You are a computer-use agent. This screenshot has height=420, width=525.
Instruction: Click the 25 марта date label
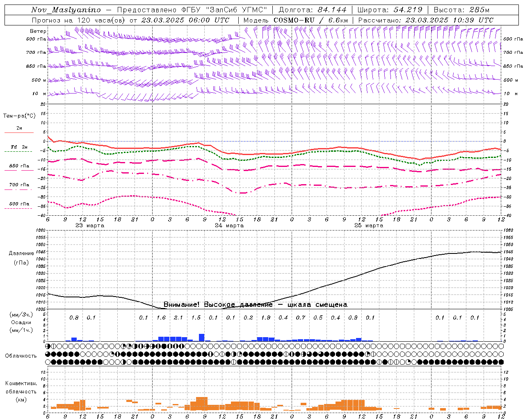369,225
